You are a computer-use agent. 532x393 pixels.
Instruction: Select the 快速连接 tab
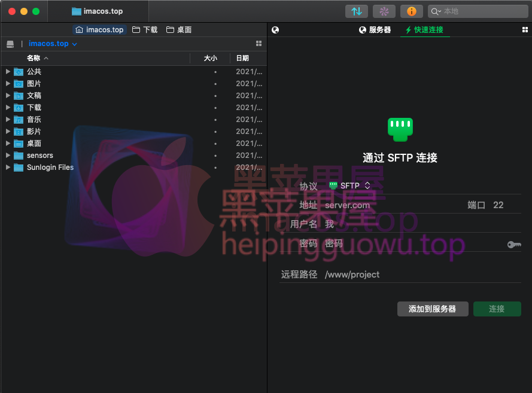pyautogui.click(x=425, y=29)
